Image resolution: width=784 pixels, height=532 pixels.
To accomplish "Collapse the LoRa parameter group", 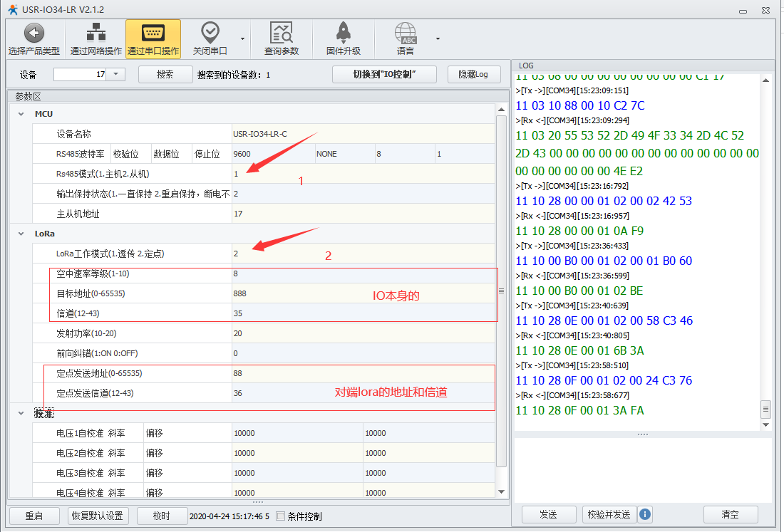I will [x=21, y=234].
